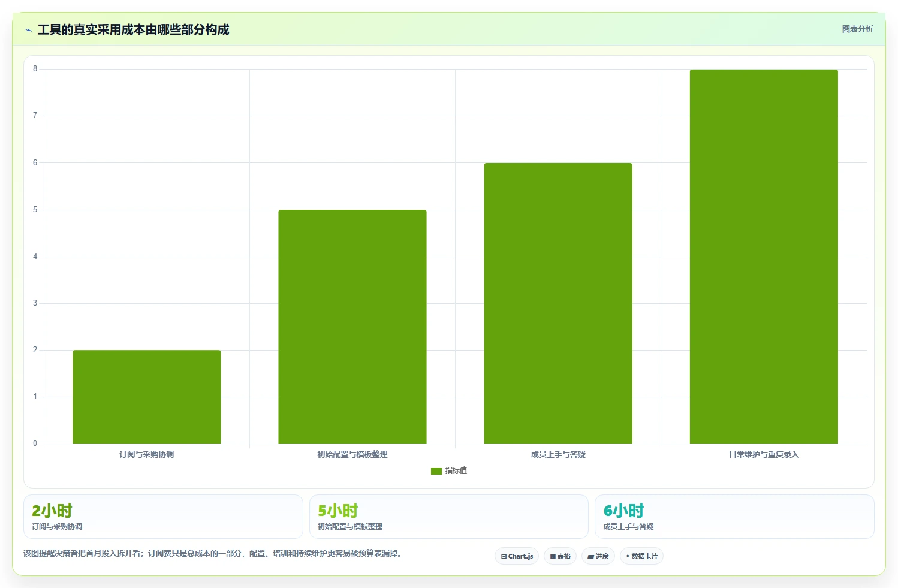Click the Chart.js tag
Image resolution: width=898 pixels, height=588 pixels.
pos(517,556)
